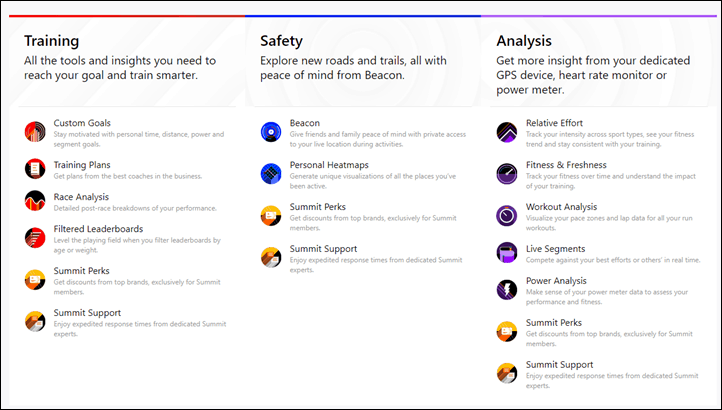
Task: Click the Summit Perks title under Safety
Action: point(318,207)
